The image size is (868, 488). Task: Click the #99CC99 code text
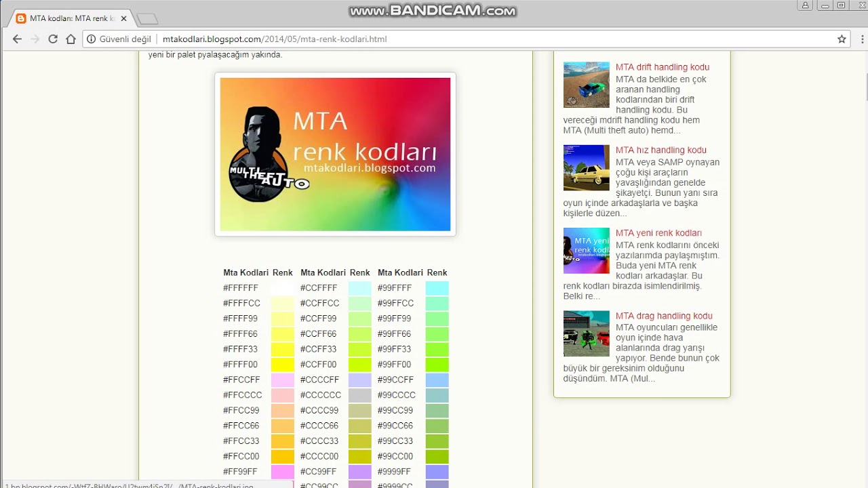pos(395,411)
